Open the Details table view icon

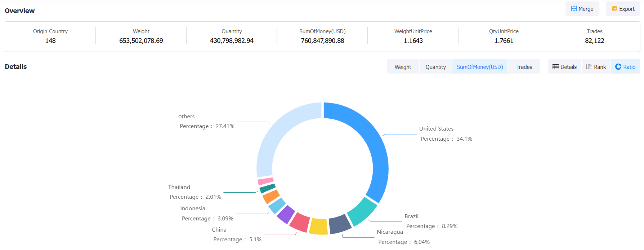pyautogui.click(x=564, y=67)
